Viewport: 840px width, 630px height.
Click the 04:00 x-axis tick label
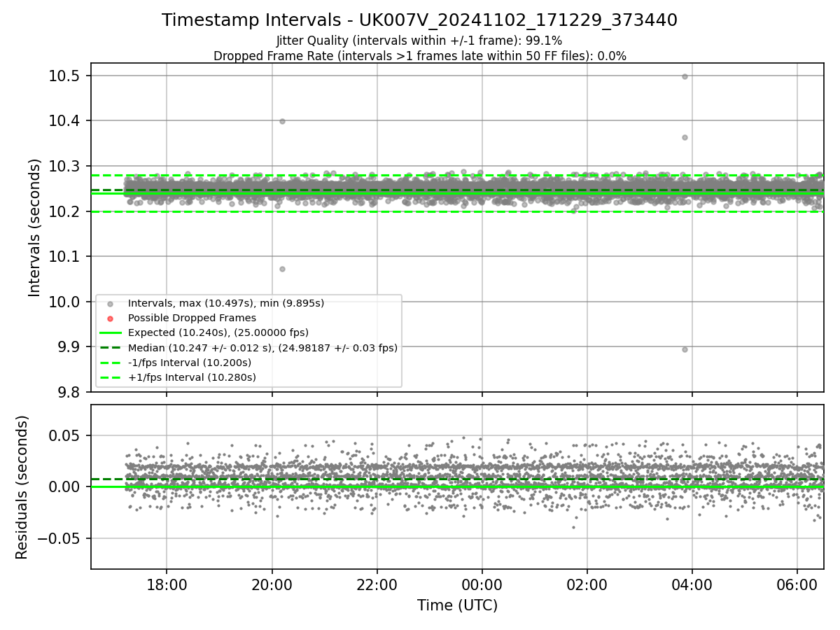coord(692,584)
